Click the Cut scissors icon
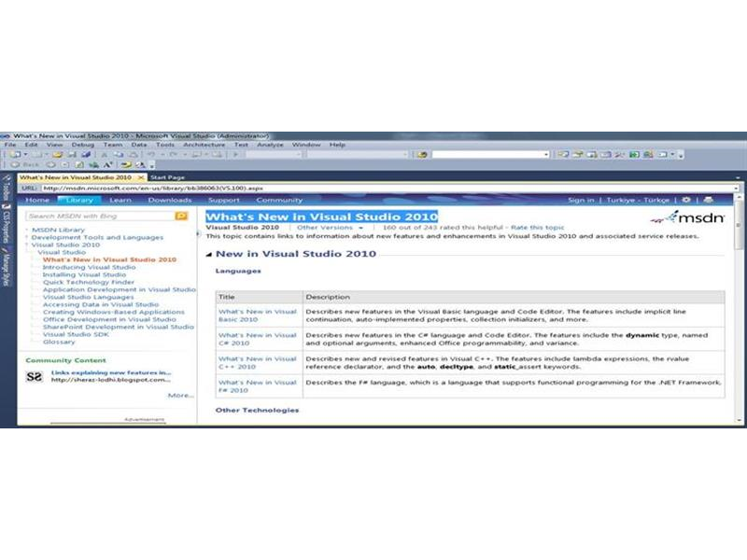Screen dimensions: 747x560 (104, 154)
